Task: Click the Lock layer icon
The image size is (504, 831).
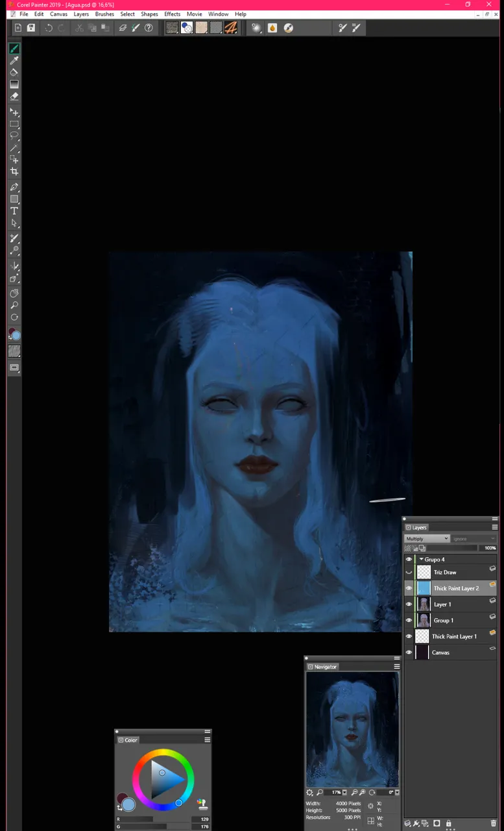Action: (x=448, y=823)
